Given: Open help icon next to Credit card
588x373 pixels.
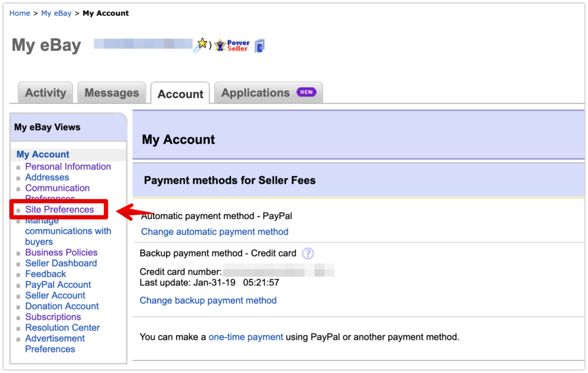Looking at the screenshot, I should tap(308, 253).
